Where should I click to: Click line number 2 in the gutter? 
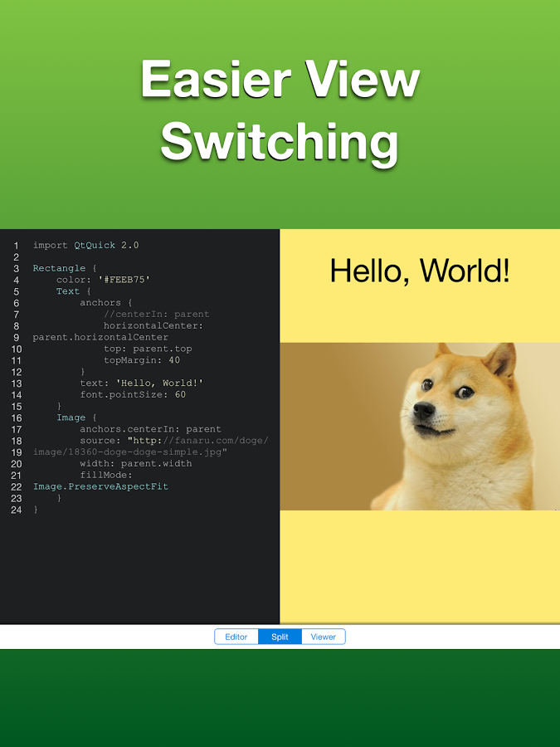click(17, 257)
